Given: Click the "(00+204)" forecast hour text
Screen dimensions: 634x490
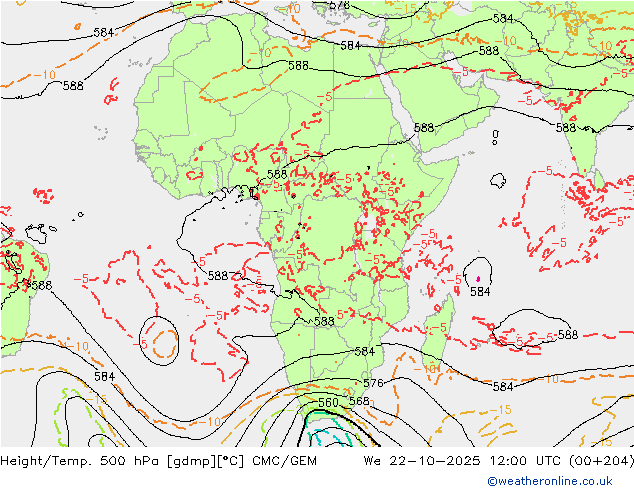Looking at the screenshot, I should click(601, 461).
